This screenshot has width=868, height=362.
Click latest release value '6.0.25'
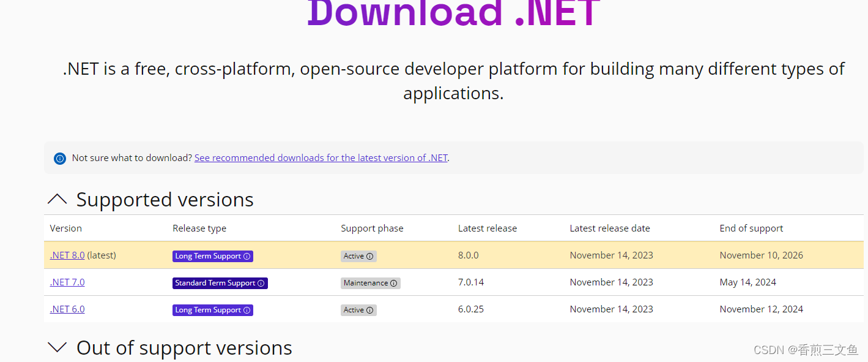pos(471,309)
